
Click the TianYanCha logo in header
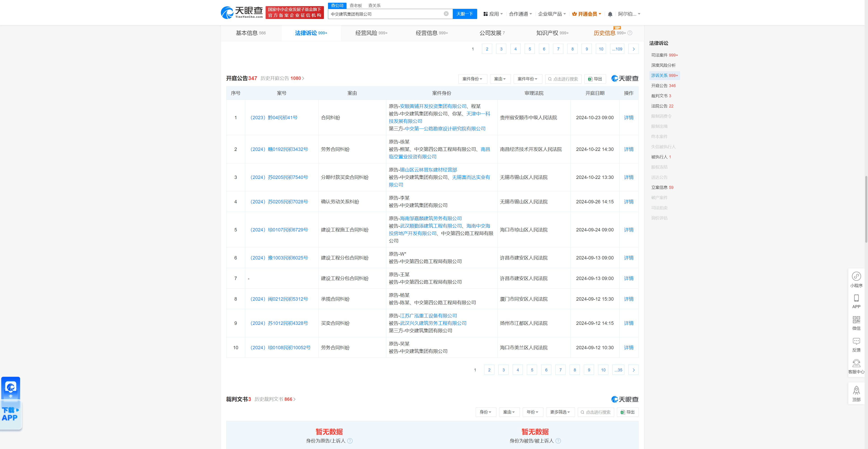tap(242, 12)
